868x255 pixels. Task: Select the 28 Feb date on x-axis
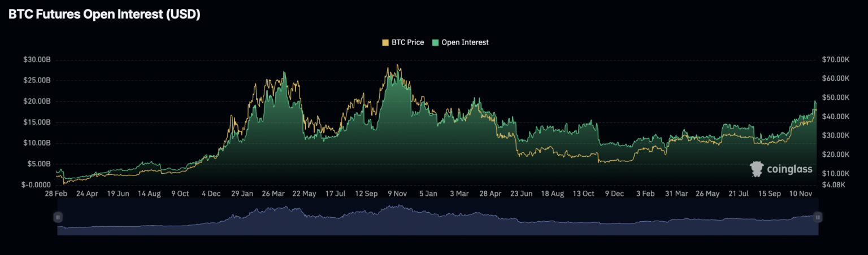click(56, 194)
